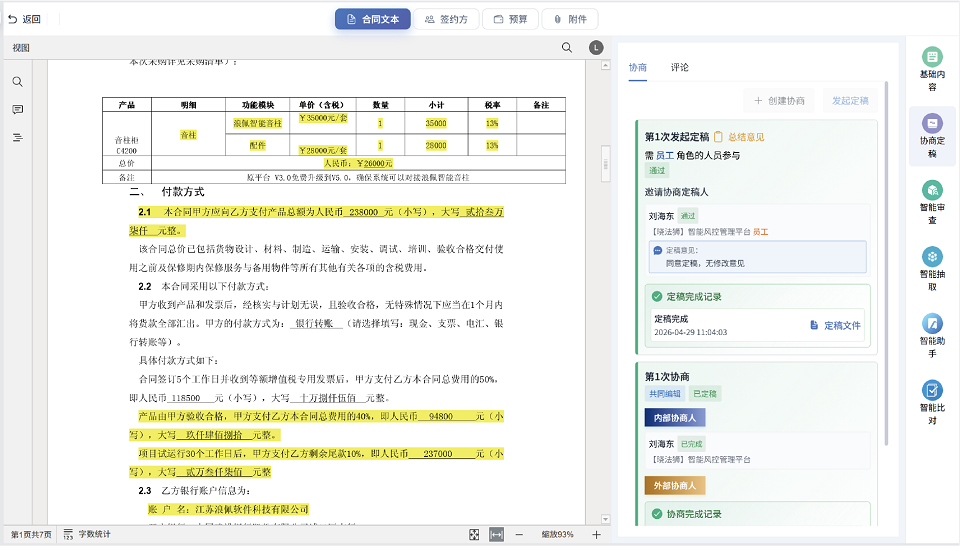
Task: Click 账户名：江苏浪佩软件科技有限公司 line
Action: click(228, 510)
